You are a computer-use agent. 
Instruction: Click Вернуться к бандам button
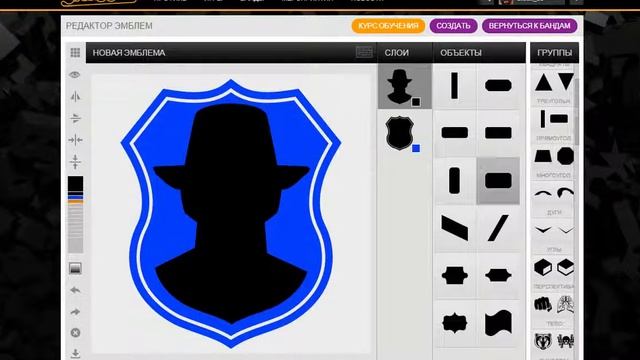point(529,26)
